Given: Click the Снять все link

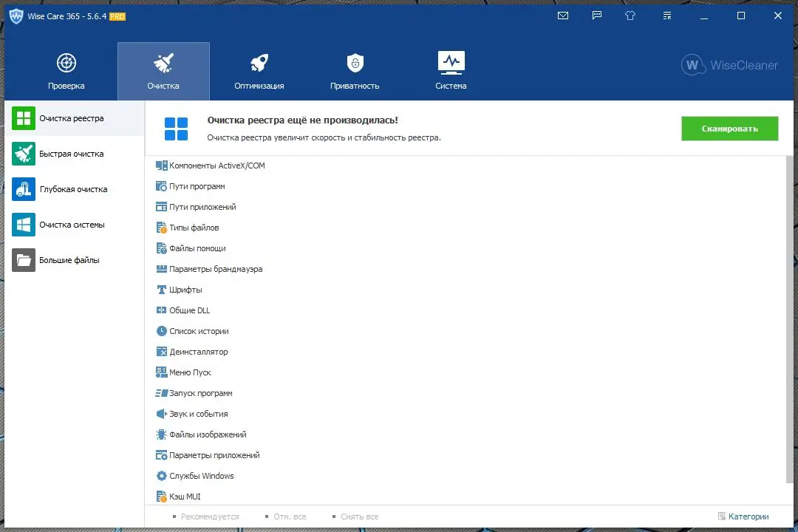Looking at the screenshot, I should click(x=359, y=516).
